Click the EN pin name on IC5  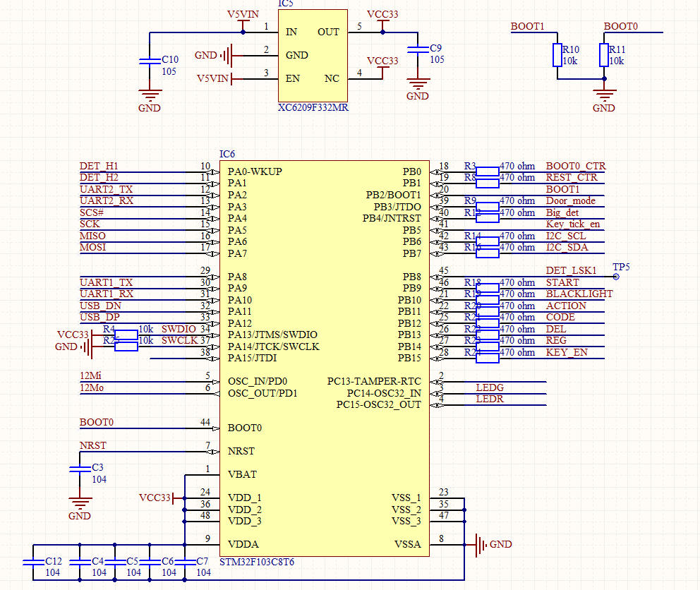pos(292,78)
